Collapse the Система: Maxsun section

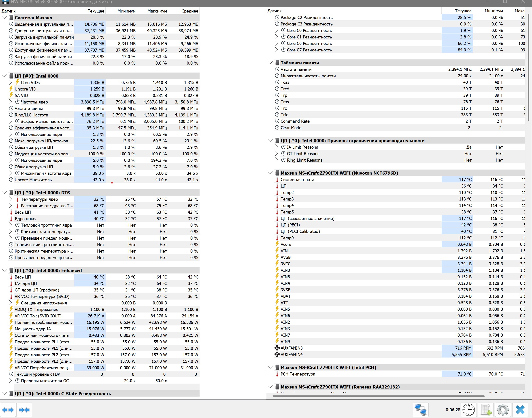4,18
